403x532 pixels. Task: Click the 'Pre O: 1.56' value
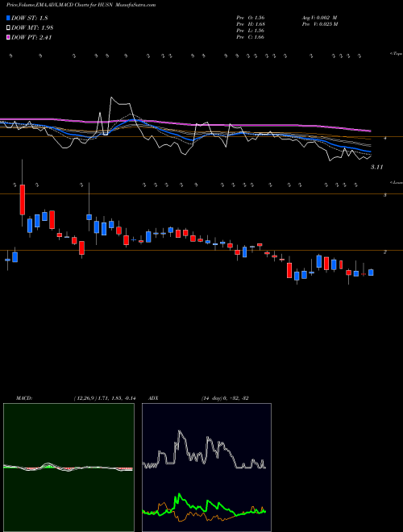(x=251, y=18)
